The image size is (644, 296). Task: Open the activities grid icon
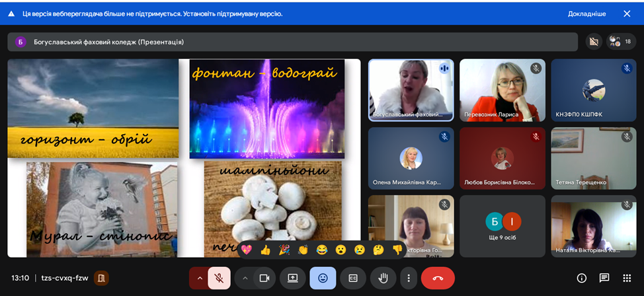(x=627, y=278)
